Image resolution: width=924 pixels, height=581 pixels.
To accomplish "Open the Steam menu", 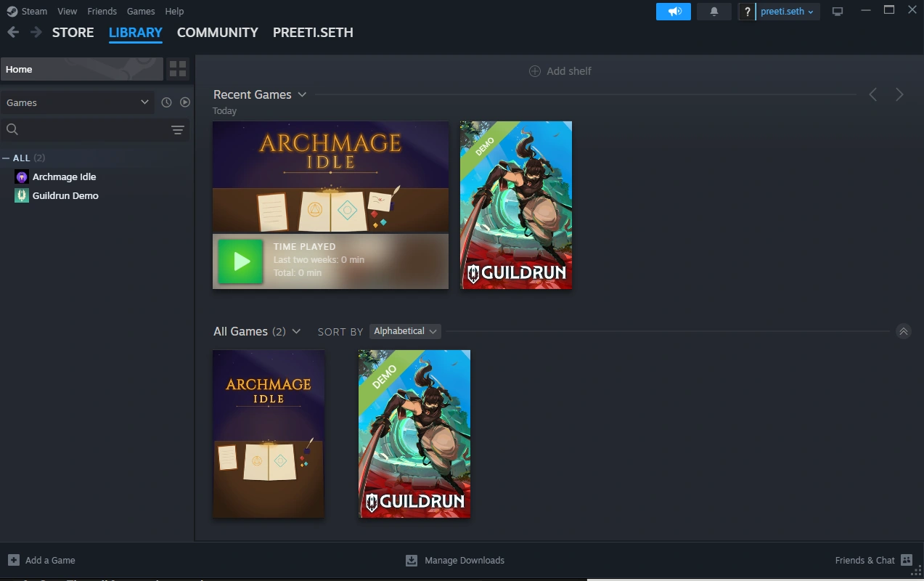I will (x=34, y=11).
